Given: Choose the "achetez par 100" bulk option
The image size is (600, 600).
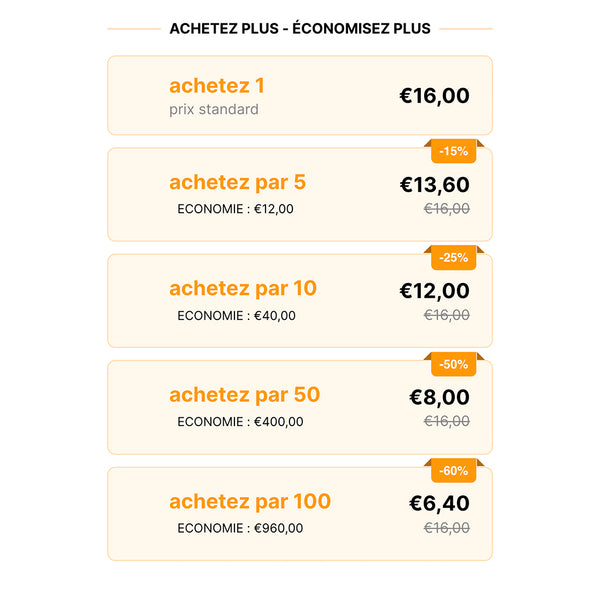Looking at the screenshot, I should (250, 501).
